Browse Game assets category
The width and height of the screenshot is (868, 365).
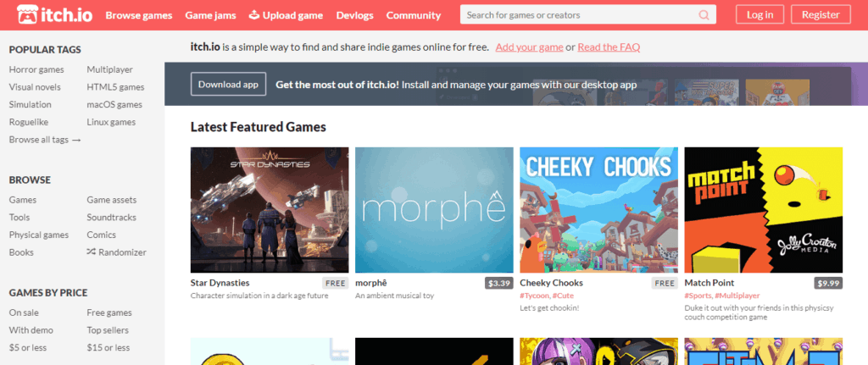[112, 200]
